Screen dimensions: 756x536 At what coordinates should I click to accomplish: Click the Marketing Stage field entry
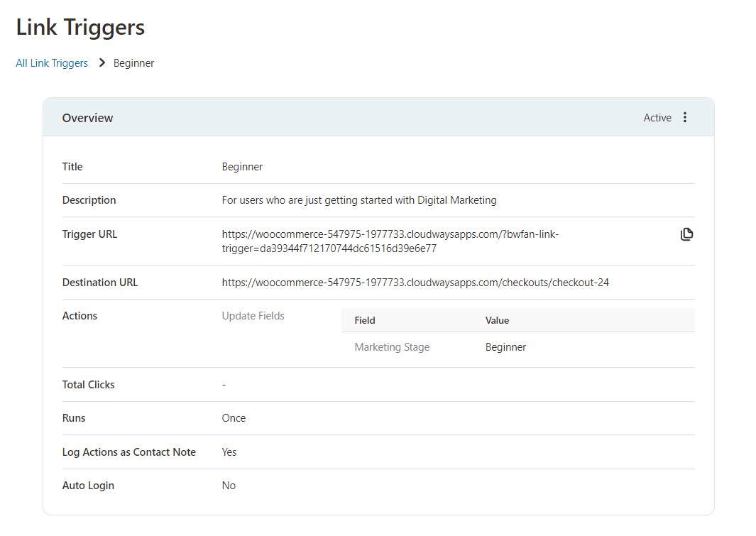[x=392, y=346]
